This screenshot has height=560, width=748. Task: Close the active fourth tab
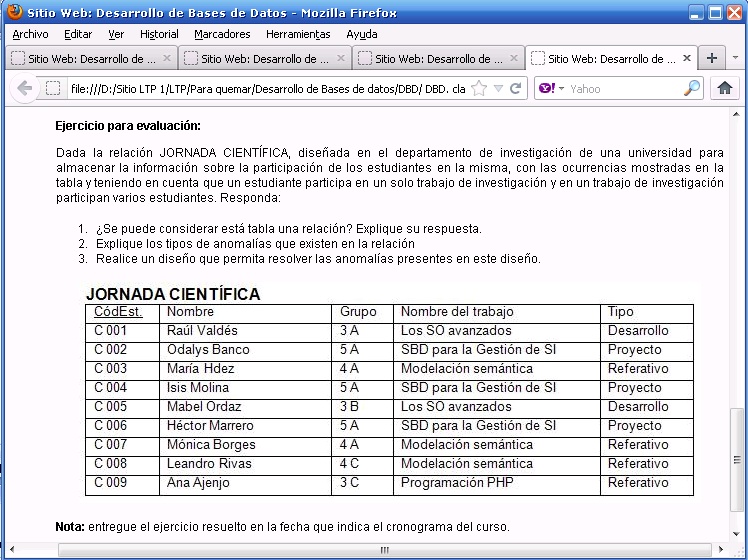pyautogui.click(x=685, y=59)
